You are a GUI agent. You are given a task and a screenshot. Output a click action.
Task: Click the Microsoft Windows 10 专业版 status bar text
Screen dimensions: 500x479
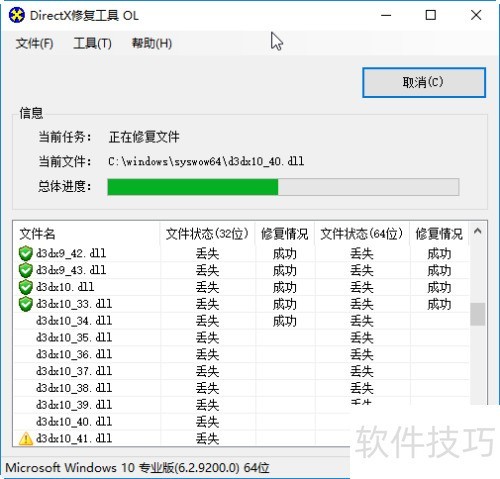coord(137,468)
